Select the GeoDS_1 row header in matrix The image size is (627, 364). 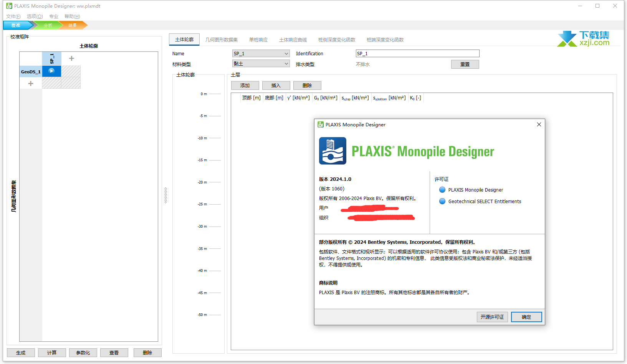(31, 71)
